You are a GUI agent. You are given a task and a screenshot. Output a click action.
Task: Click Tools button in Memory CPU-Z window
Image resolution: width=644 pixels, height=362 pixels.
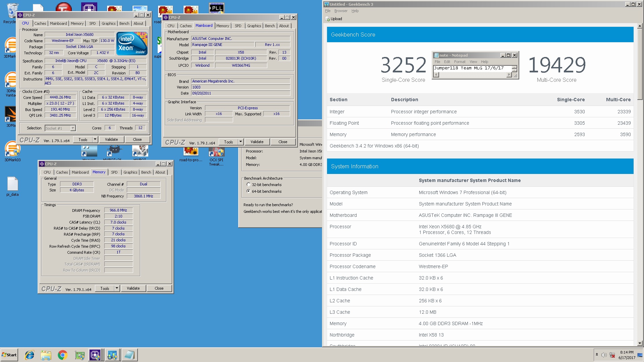coord(105,288)
